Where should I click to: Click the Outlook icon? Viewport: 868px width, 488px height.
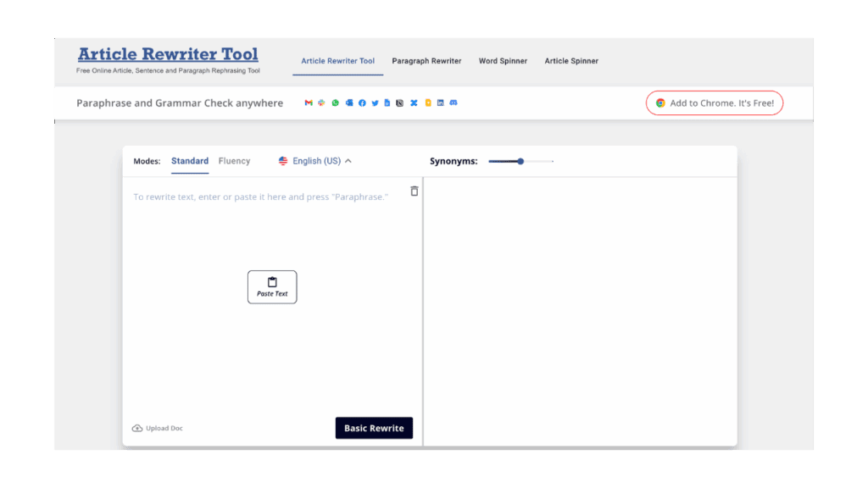tap(349, 103)
